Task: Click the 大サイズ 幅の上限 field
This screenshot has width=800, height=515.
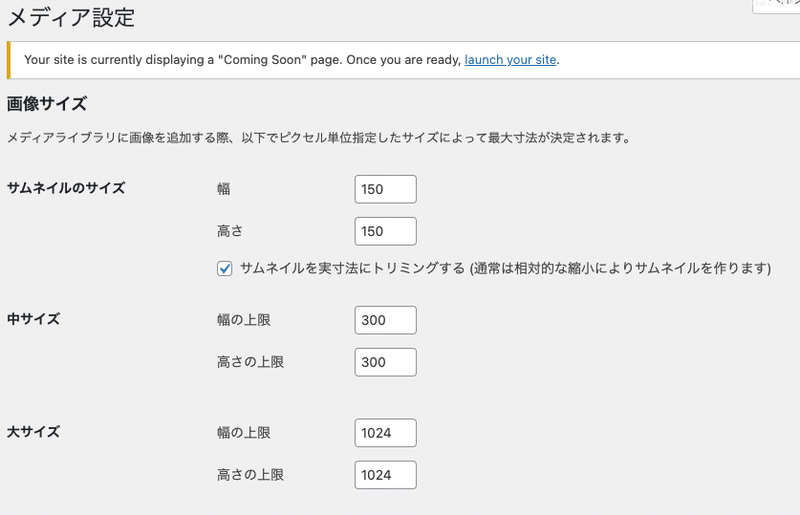Action: pyautogui.click(x=385, y=433)
